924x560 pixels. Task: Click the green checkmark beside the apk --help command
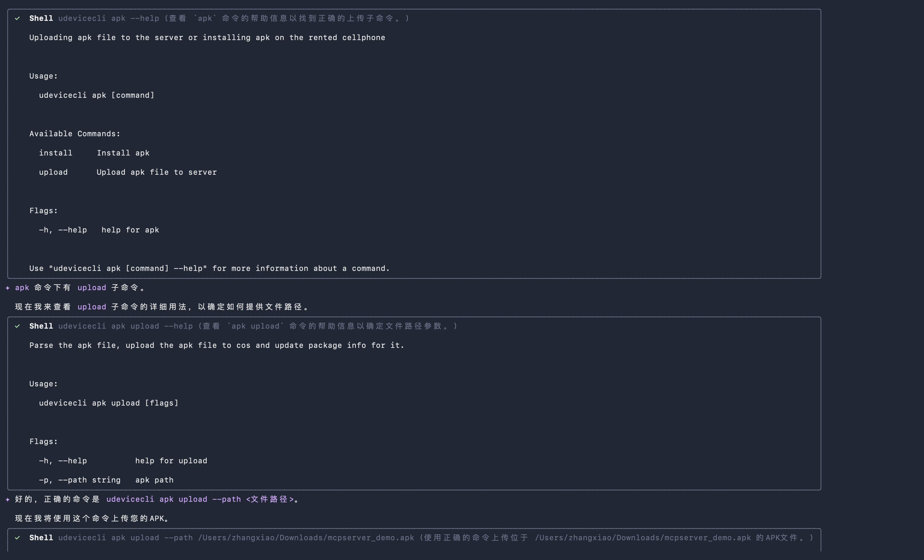pyautogui.click(x=17, y=18)
